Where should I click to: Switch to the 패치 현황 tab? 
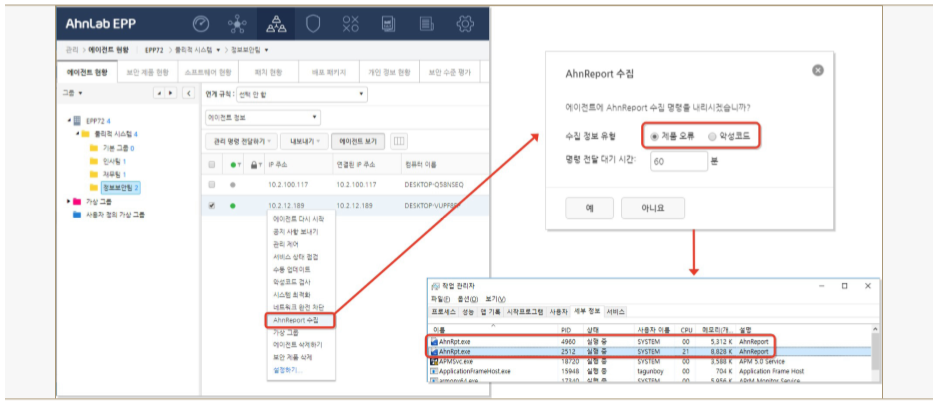267,72
